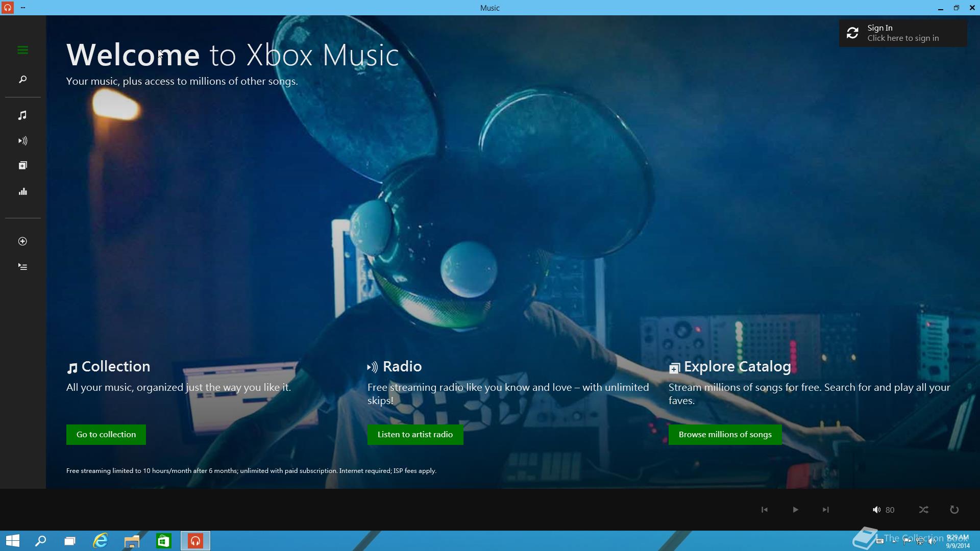This screenshot has height=551, width=980.
Task: Open Windows Store from taskbar
Action: tap(163, 541)
